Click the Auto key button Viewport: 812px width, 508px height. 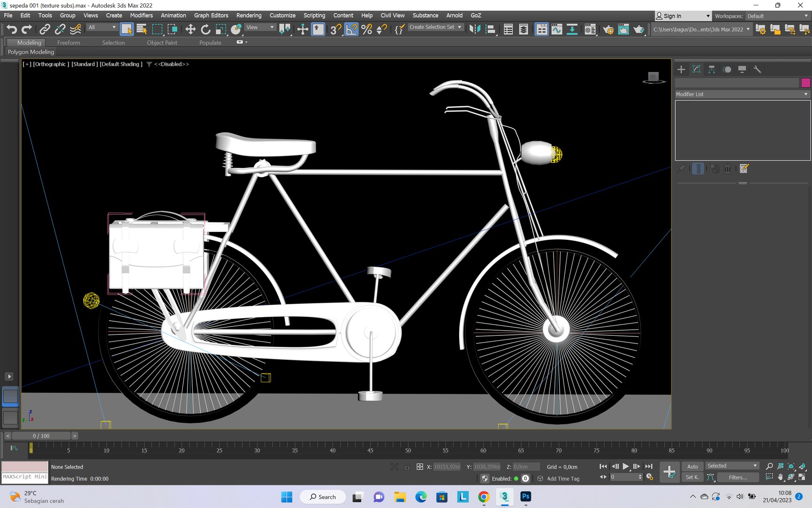pos(692,467)
